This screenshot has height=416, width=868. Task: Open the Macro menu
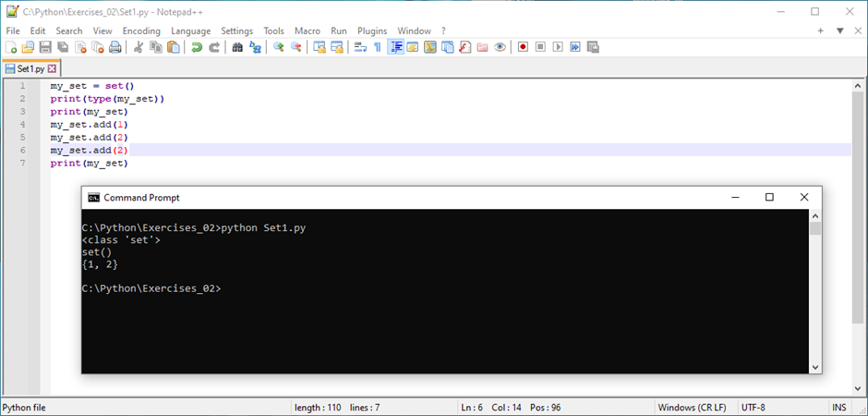[x=307, y=31]
